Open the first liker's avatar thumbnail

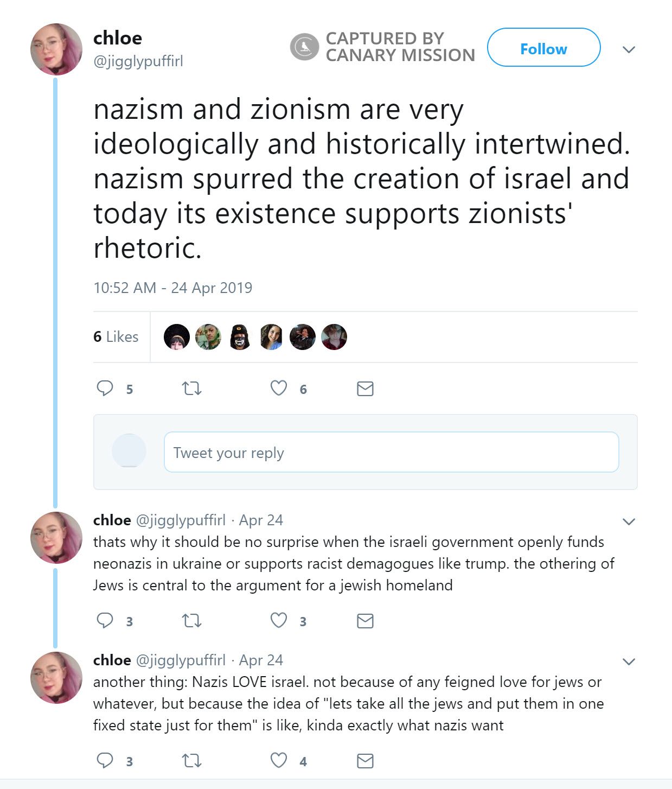[177, 337]
